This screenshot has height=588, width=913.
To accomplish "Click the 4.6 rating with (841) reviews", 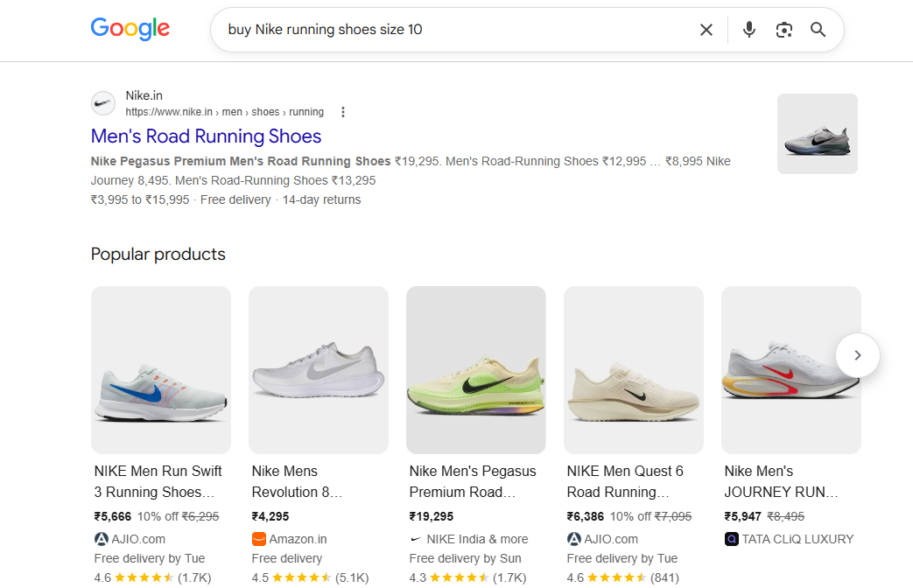I will coord(623,577).
